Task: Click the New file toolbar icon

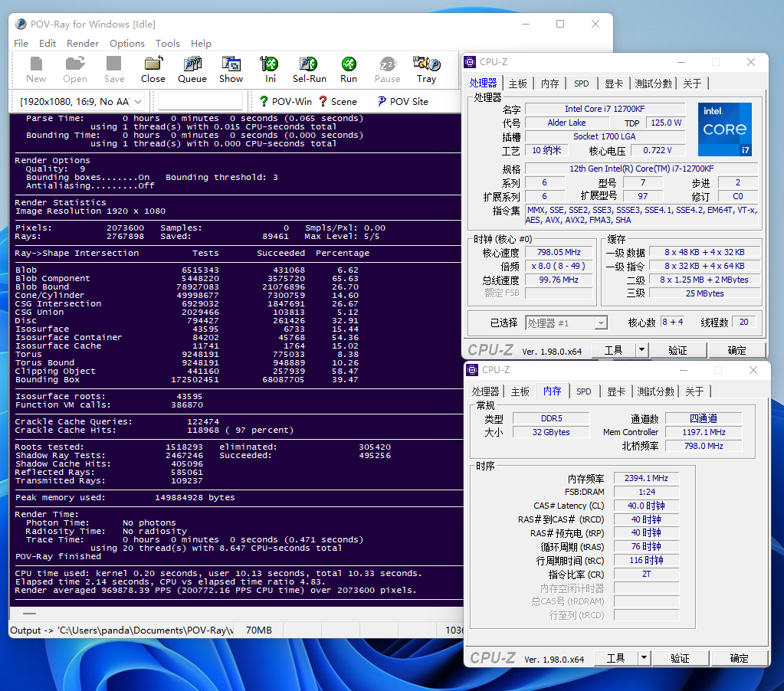Action: (36, 68)
